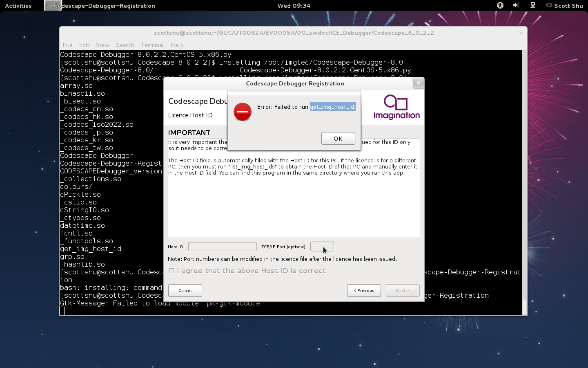The width and height of the screenshot is (588, 368).
Task: Click the IMPORTANT heading
Action: [x=189, y=132]
